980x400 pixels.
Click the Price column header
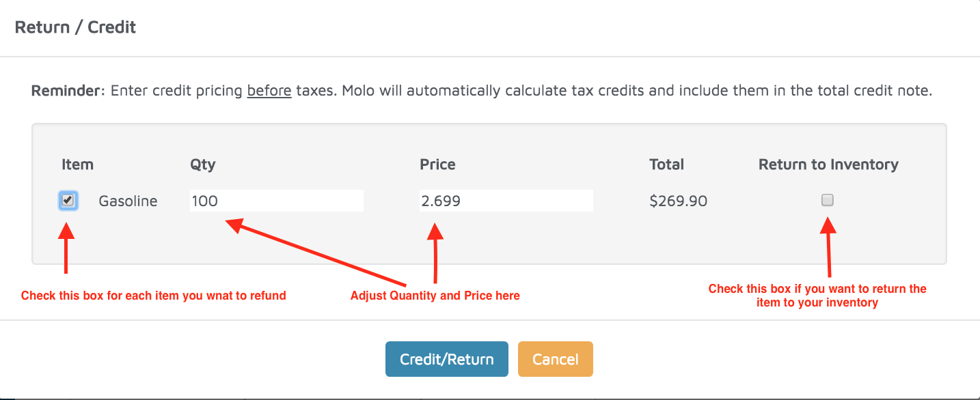point(437,164)
